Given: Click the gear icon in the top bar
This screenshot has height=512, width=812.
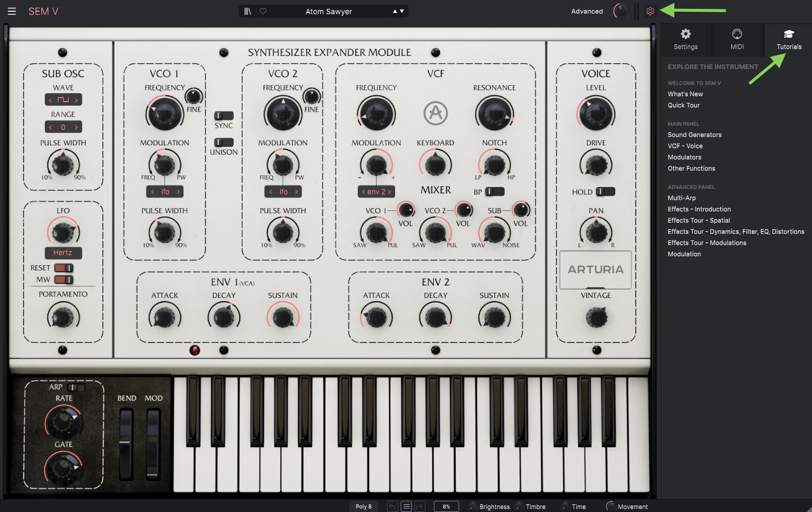Looking at the screenshot, I should point(650,11).
